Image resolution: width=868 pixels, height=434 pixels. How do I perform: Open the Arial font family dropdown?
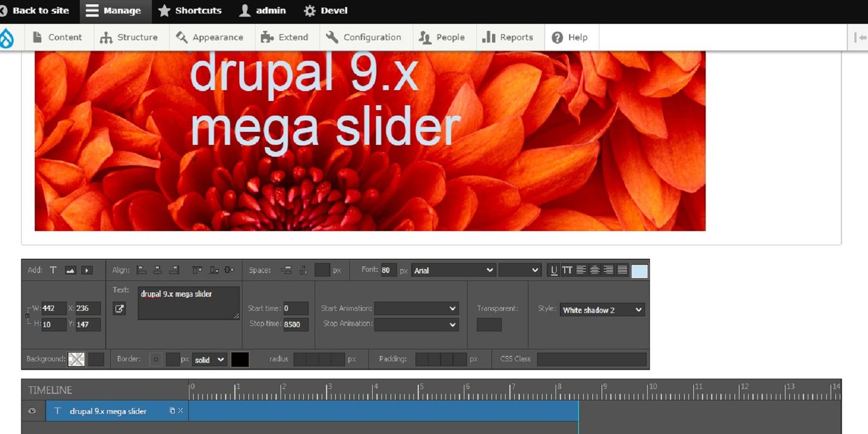pyautogui.click(x=453, y=270)
